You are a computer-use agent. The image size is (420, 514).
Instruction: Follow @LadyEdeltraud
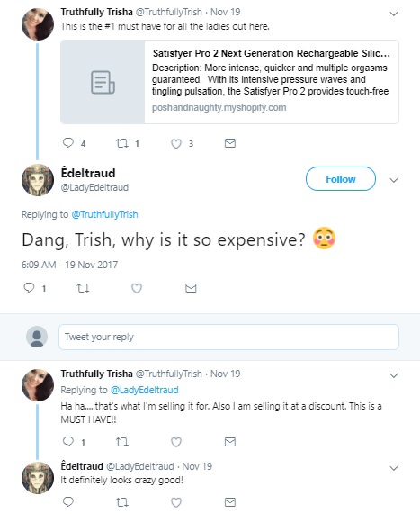coord(341,178)
